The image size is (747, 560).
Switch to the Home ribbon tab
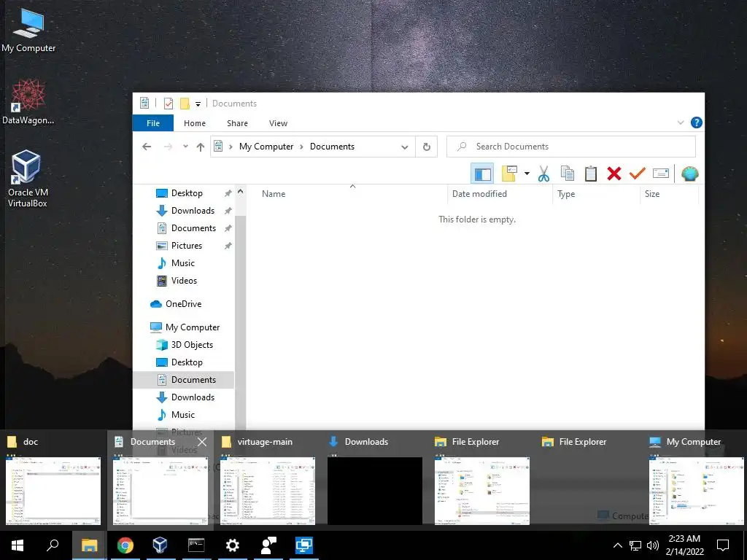coord(194,123)
